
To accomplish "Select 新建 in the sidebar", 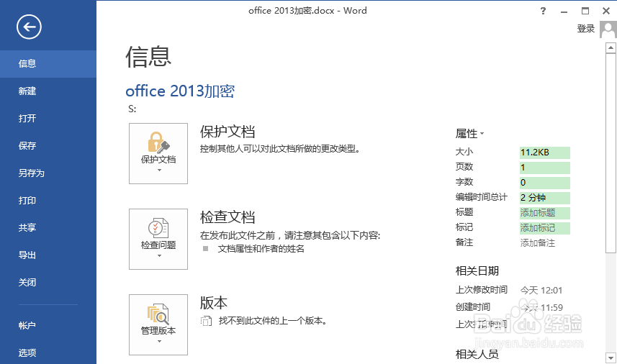I will click(x=48, y=91).
